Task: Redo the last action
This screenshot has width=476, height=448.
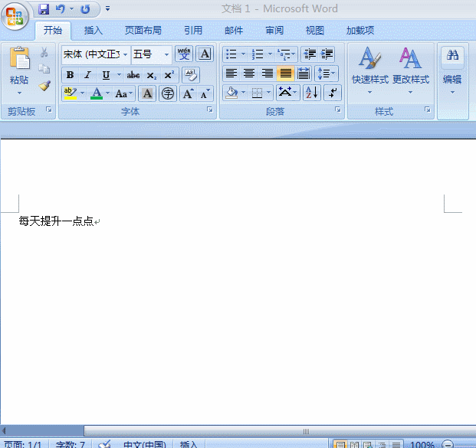Action: (85, 9)
